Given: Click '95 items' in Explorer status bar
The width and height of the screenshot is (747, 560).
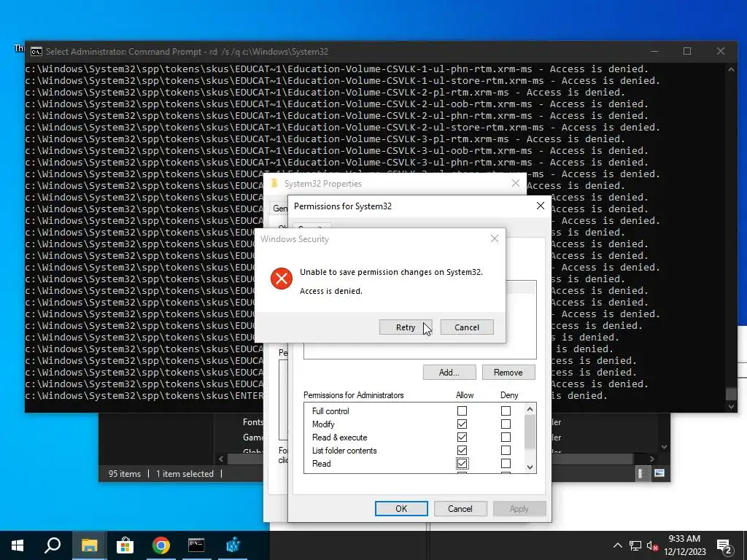Looking at the screenshot, I should click(x=125, y=474).
